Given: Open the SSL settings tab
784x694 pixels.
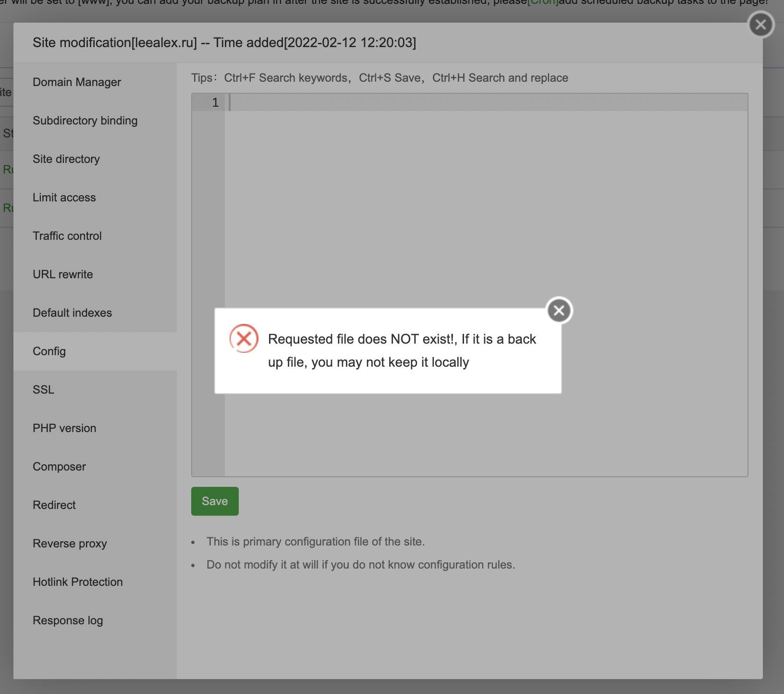Looking at the screenshot, I should (x=43, y=390).
